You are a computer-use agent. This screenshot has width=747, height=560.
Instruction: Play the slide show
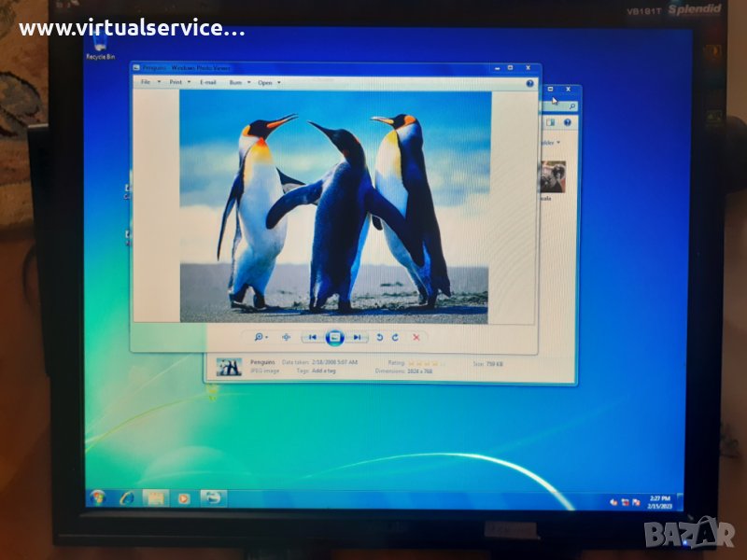pos(335,337)
